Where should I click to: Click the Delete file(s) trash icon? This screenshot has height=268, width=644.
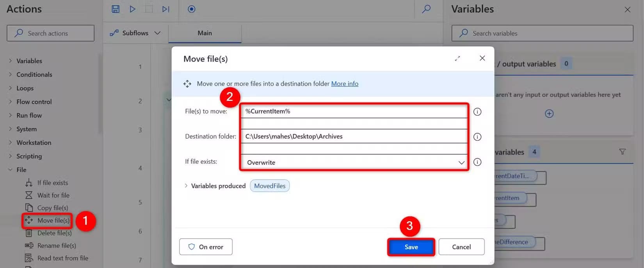click(x=29, y=233)
